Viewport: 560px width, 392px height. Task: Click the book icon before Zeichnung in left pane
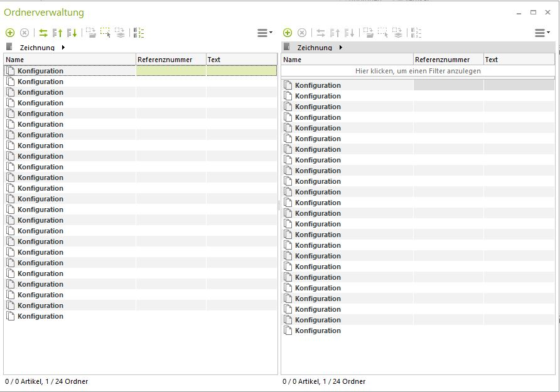click(9, 46)
